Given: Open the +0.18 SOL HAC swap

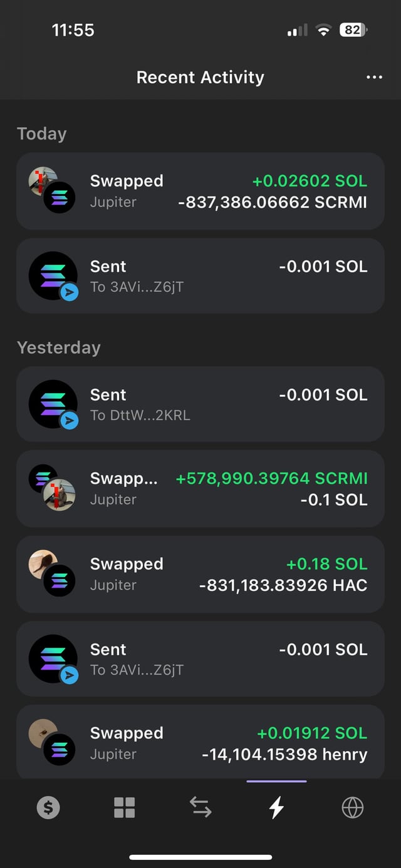Looking at the screenshot, I should tap(200, 574).
